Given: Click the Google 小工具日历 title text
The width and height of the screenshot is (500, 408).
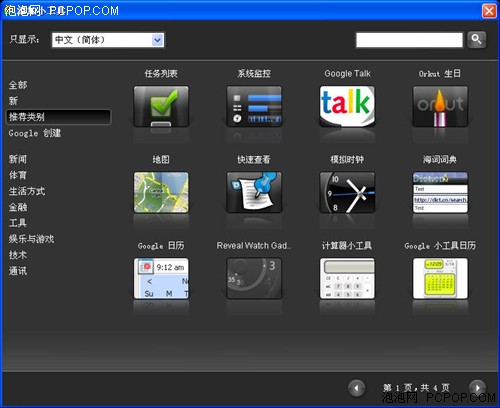Looking at the screenshot, I should (440, 246).
